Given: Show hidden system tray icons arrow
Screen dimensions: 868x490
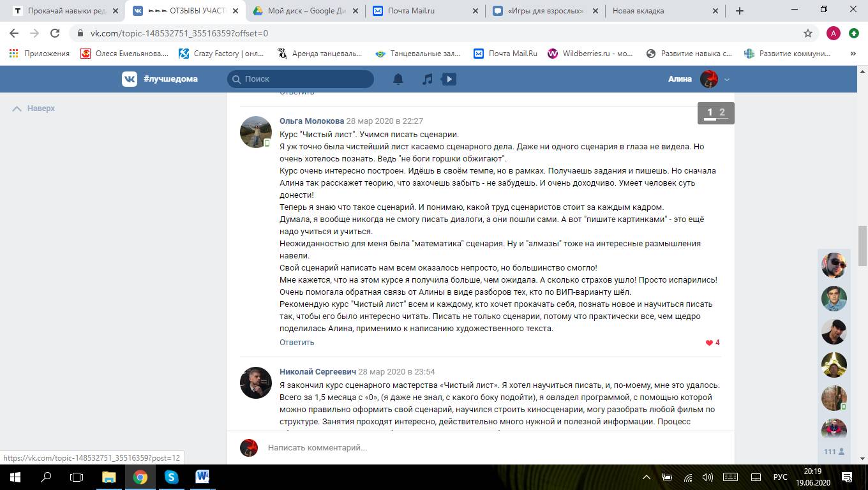Looking at the screenshot, I should 646,477.
